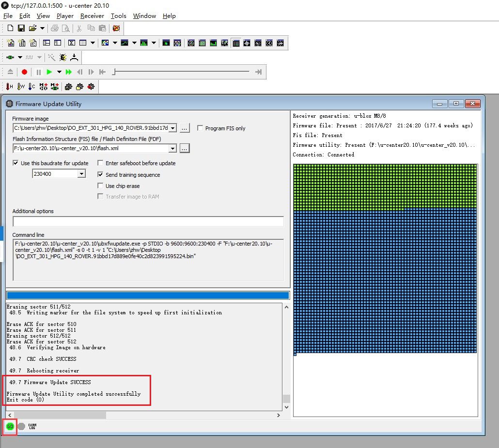Screen dimensions: 499x448
Task: Expand the arrow beside Table view icon
Action: pyautogui.click(x=93, y=43)
